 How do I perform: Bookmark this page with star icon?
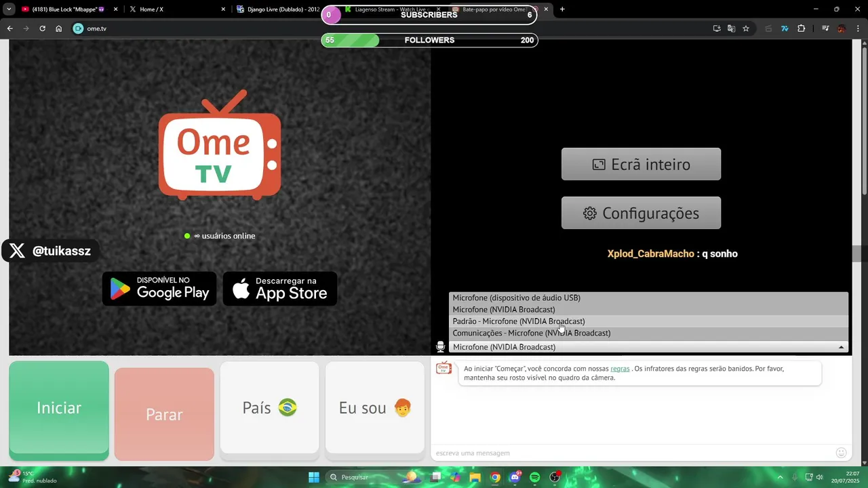click(x=746, y=28)
